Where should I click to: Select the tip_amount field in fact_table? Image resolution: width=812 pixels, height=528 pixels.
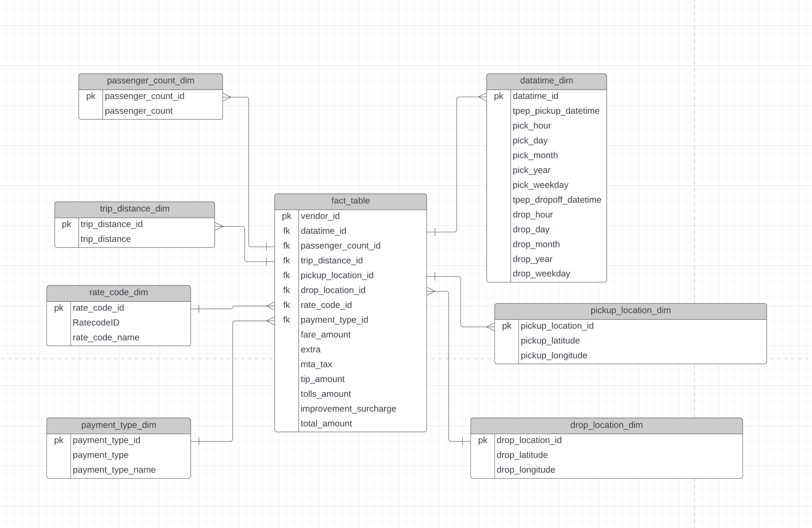pos(322,379)
